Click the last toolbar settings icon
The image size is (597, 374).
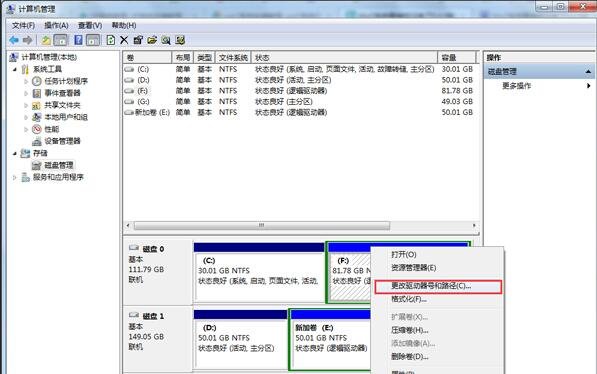180,40
